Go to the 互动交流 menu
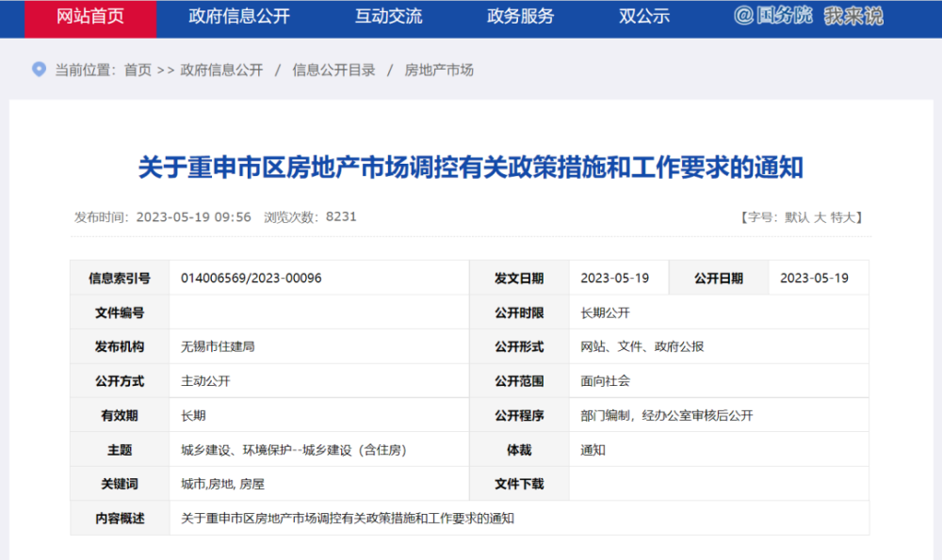This screenshot has width=942, height=560. (388, 17)
